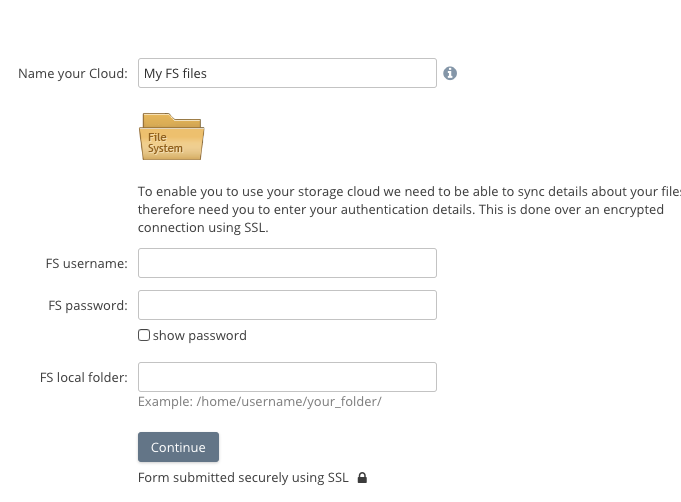
Task: Click the example path hint text
Action: (x=259, y=401)
